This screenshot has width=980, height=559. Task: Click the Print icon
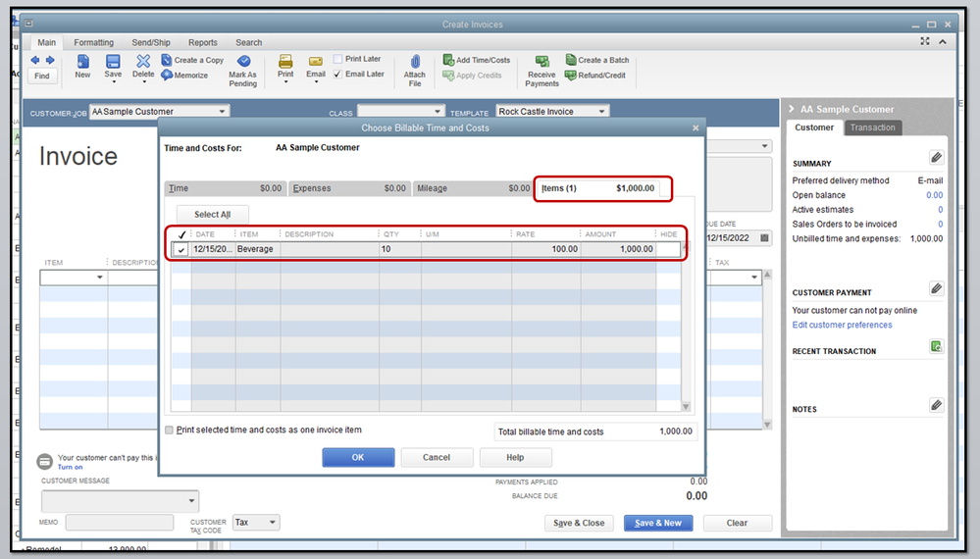[x=285, y=61]
